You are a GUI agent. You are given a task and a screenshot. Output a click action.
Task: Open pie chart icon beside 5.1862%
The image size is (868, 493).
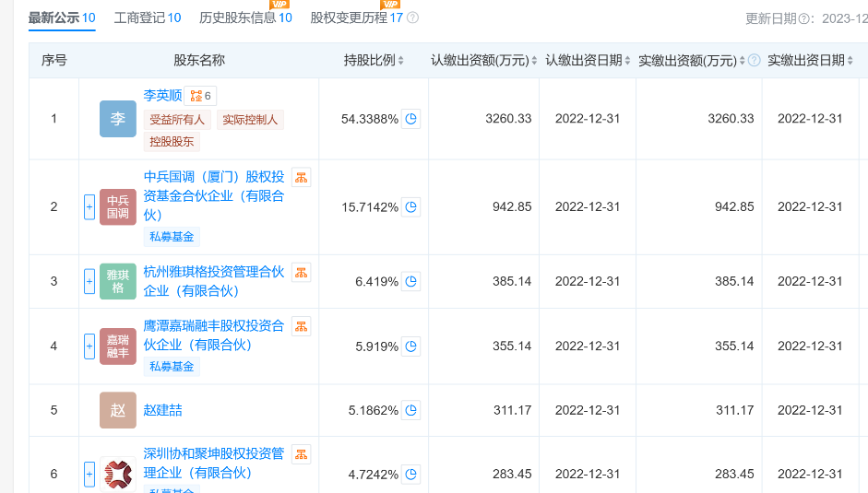[410, 410]
